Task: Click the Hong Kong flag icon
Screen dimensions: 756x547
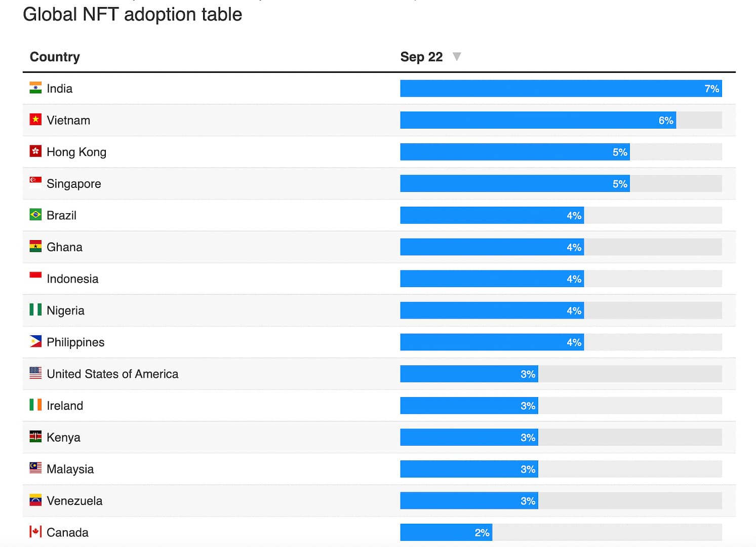Action: [x=35, y=151]
